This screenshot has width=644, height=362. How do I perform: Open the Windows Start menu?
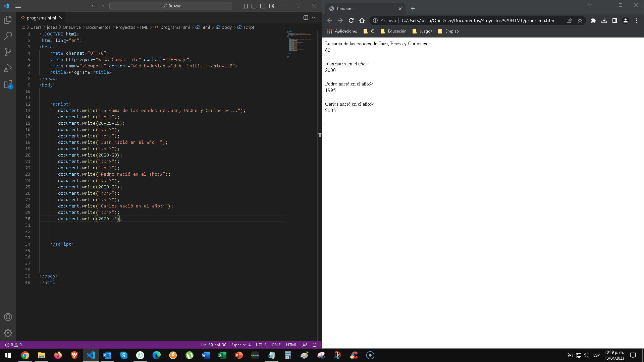(8, 355)
